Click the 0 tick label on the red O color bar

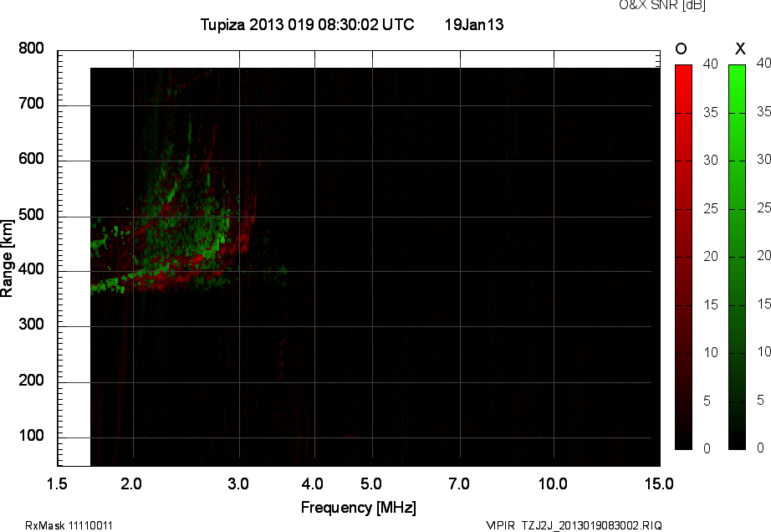(x=707, y=448)
